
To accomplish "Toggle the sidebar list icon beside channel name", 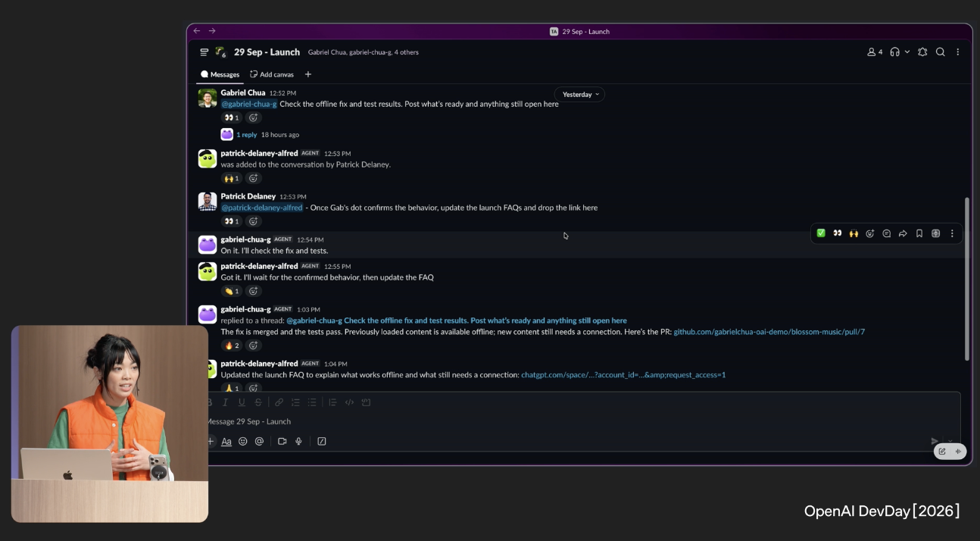I will click(204, 52).
